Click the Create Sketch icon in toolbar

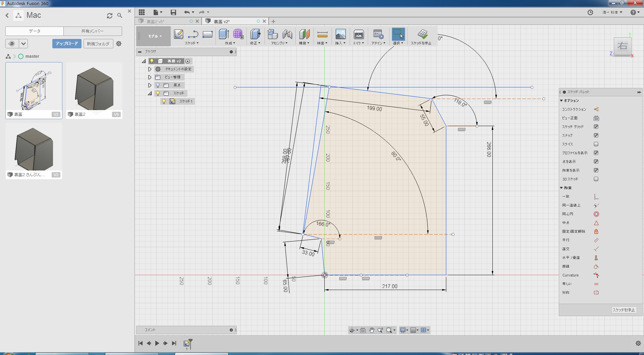178,34
